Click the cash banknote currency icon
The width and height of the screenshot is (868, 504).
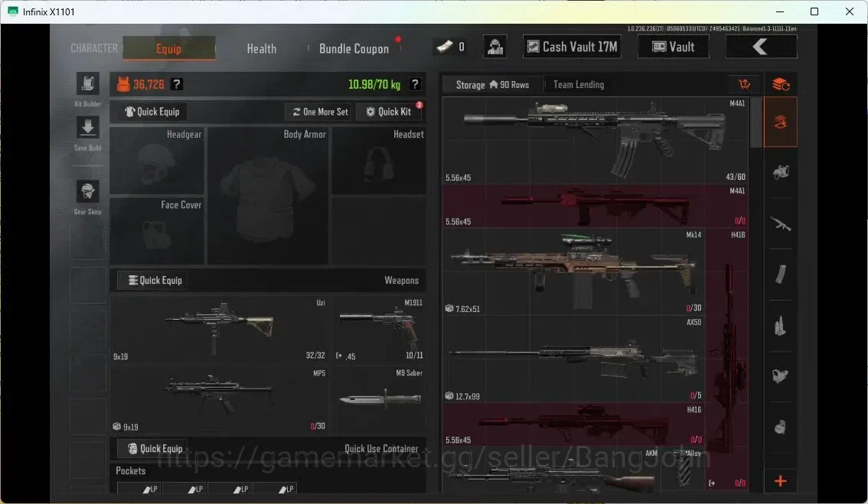pos(444,47)
